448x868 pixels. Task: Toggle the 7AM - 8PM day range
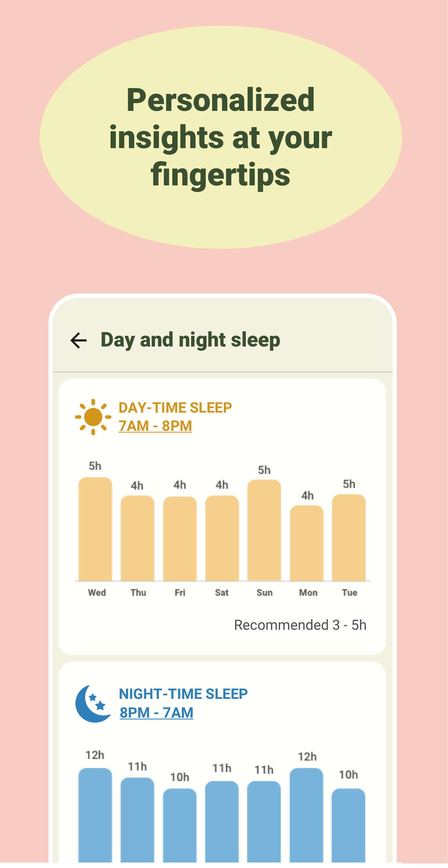(x=155, y=426)
